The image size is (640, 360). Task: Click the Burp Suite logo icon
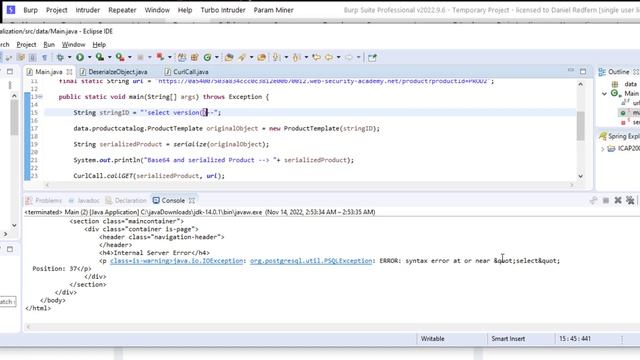point(11,9)
